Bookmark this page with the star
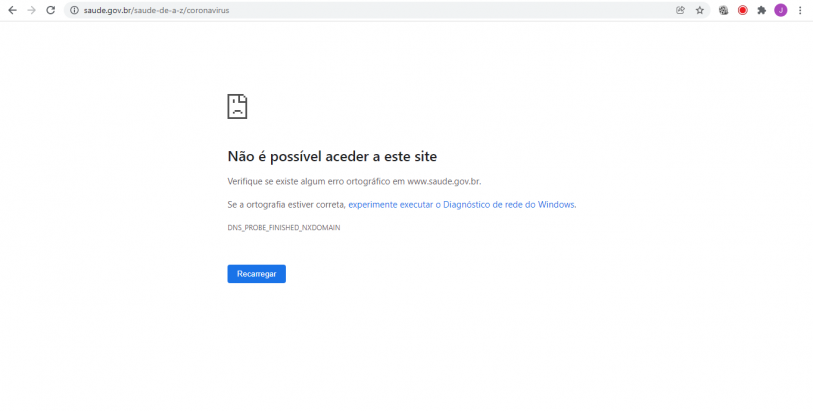 tap(700, 10)
